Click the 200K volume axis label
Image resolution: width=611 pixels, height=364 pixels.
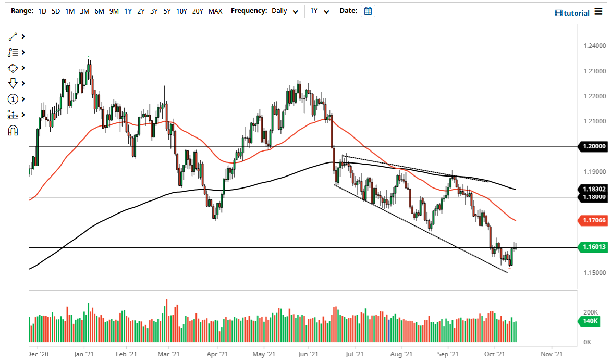tap(590, 312)
